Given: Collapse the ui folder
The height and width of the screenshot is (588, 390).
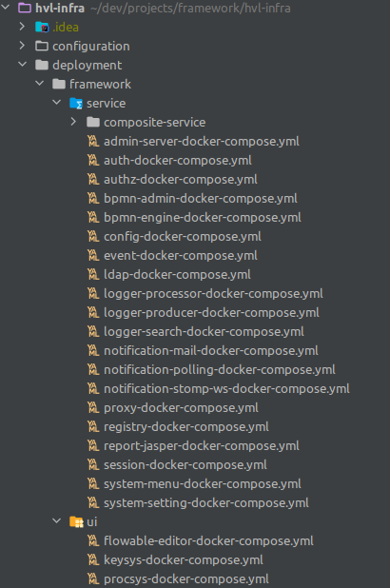Looking at the screenshot, I should click(57, 520).
